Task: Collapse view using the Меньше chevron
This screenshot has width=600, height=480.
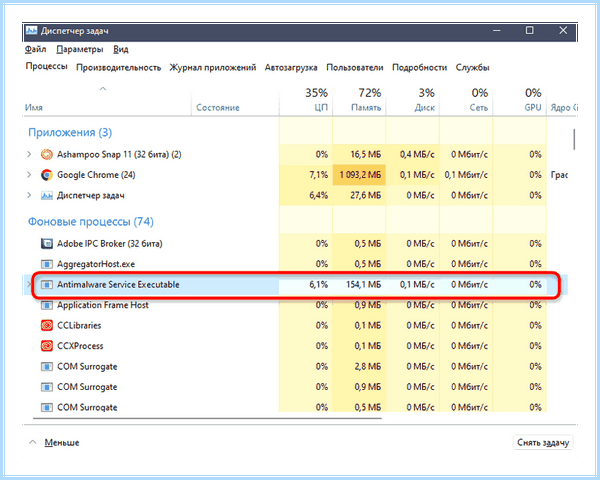Action: point(33,442)
